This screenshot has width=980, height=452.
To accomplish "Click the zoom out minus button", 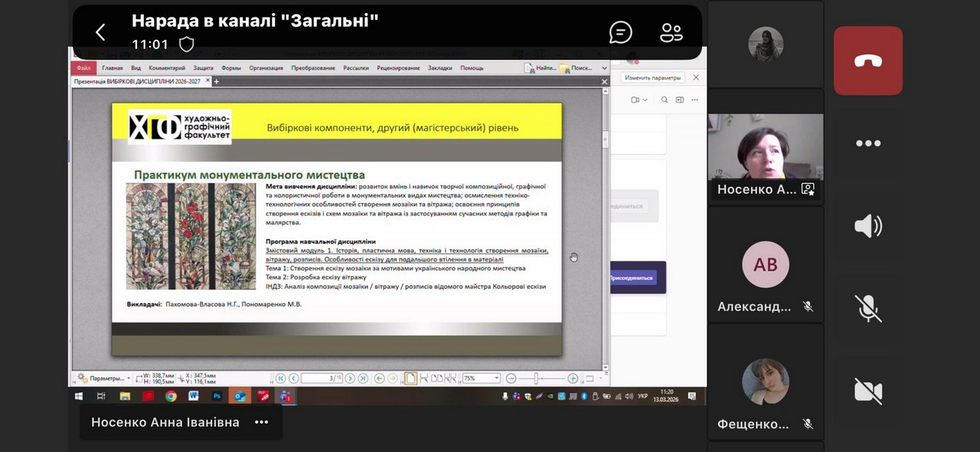I will click(x=511, y=378).
